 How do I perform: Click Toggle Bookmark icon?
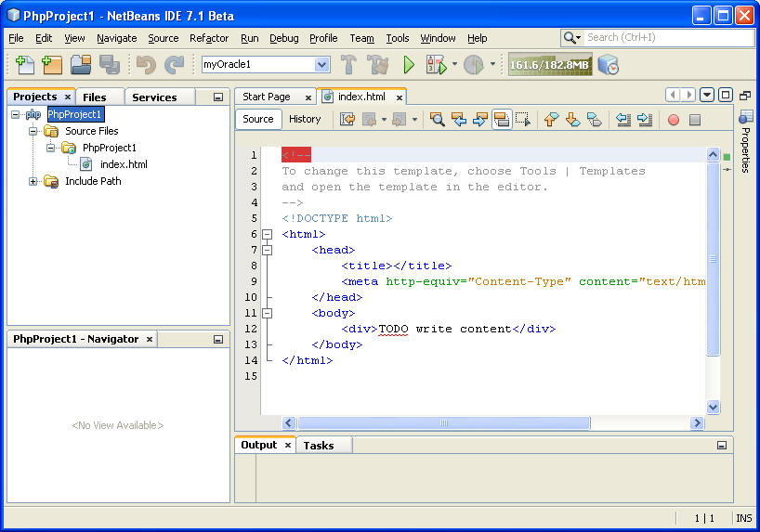pyautogui.click(x=595, y=119)
